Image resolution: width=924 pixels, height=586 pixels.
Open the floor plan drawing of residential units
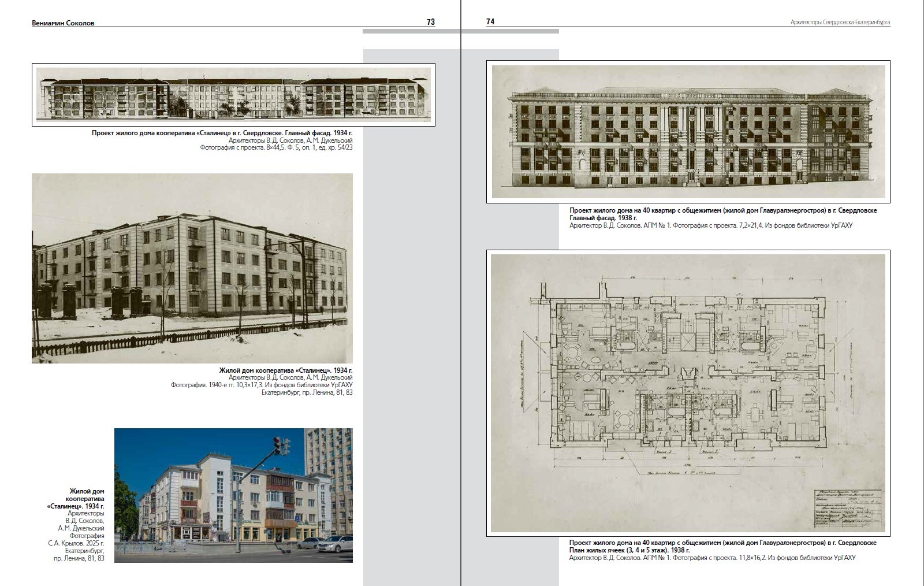coord(688,393)
